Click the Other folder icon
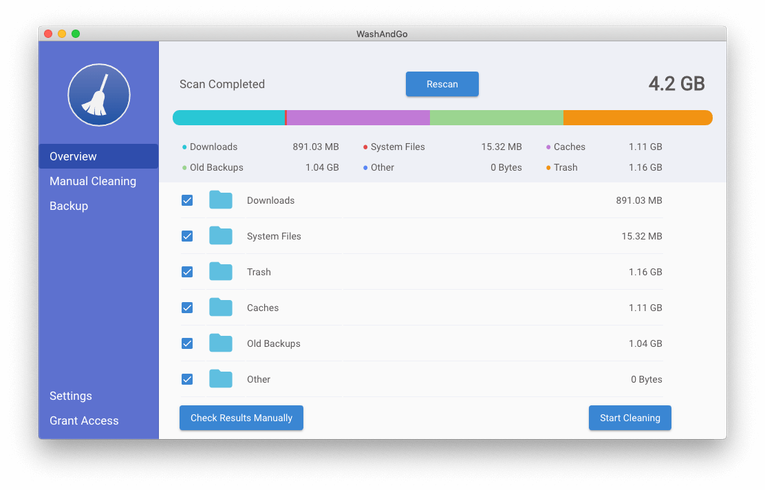The image size is (765, 490). [x=221, y=379]
